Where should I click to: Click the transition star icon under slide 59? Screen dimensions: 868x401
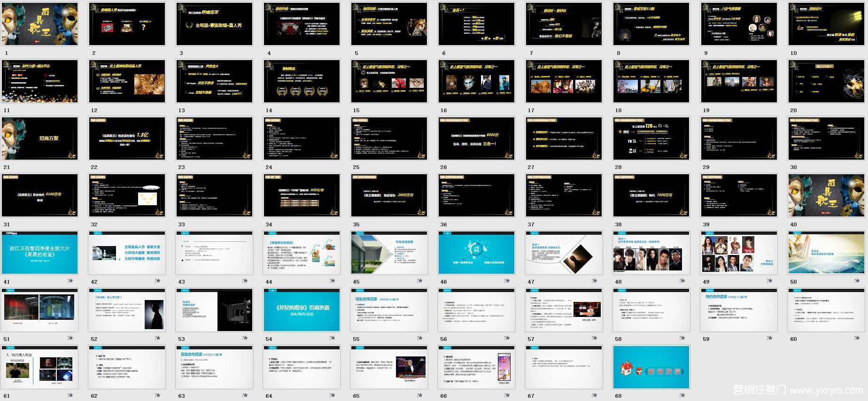coord(770,338)
